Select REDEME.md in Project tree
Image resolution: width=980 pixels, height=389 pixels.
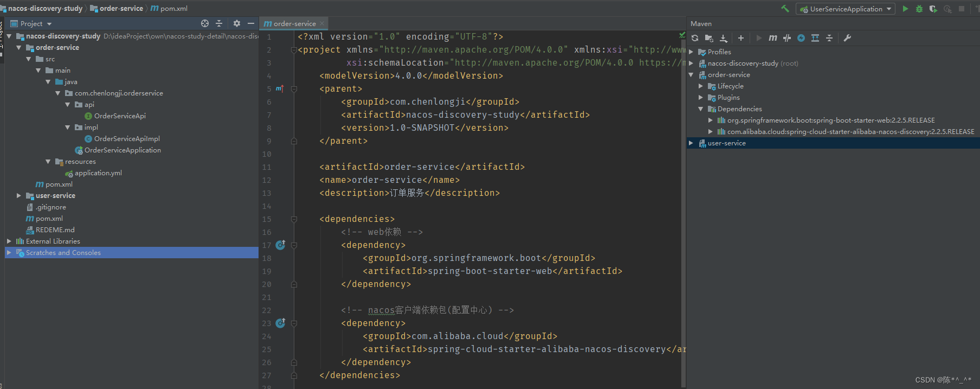55,229
